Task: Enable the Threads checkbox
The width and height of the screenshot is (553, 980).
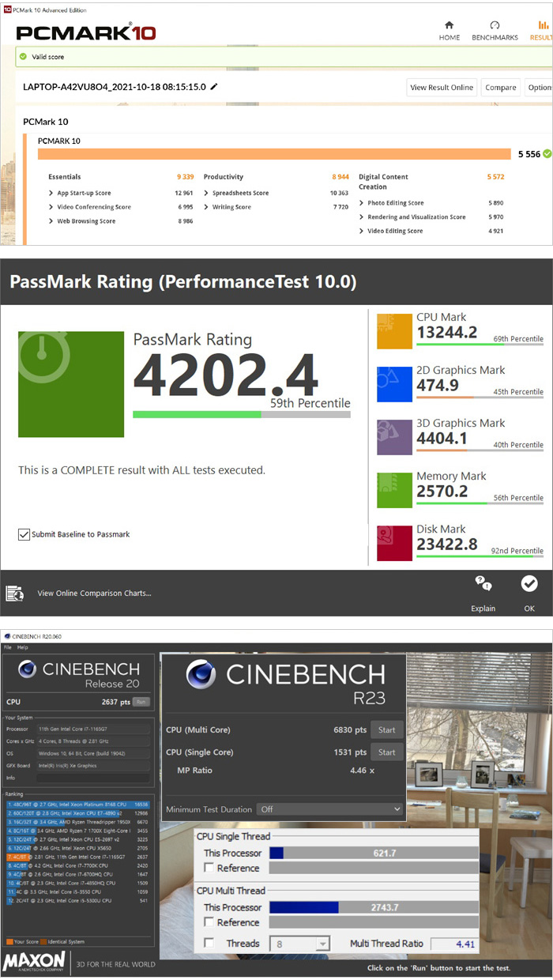Action: 209,943
